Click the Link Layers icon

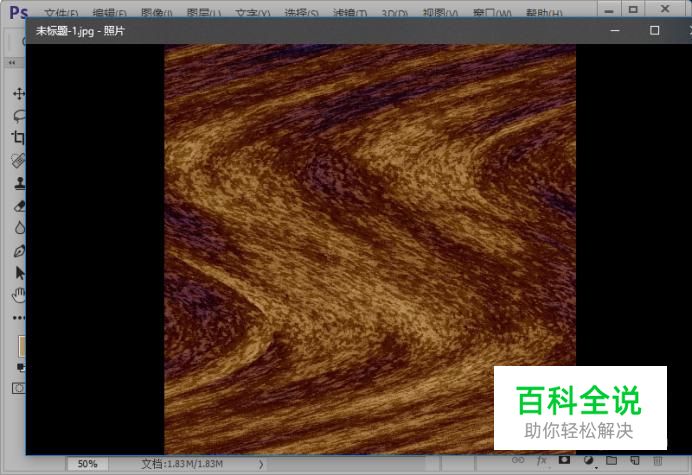coord(518,460)
